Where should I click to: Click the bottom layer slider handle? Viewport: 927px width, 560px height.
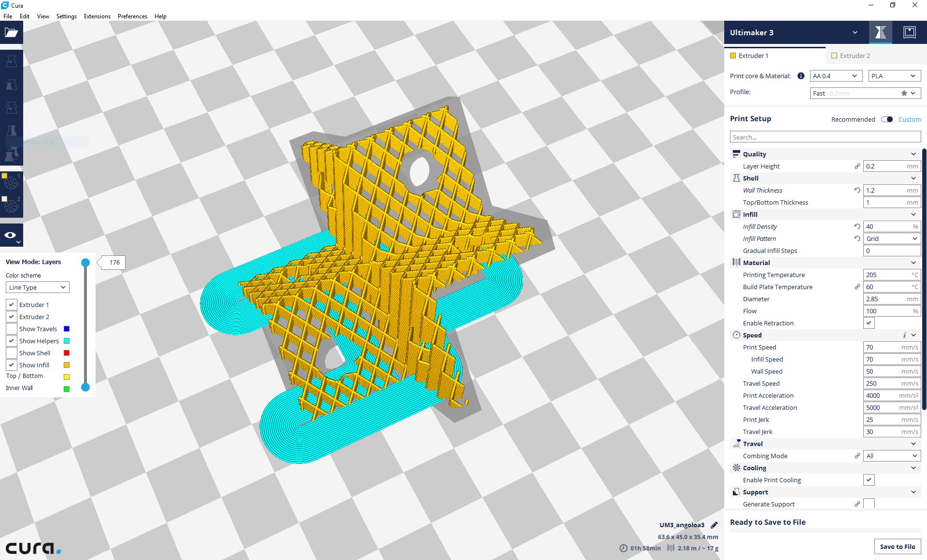85,387
